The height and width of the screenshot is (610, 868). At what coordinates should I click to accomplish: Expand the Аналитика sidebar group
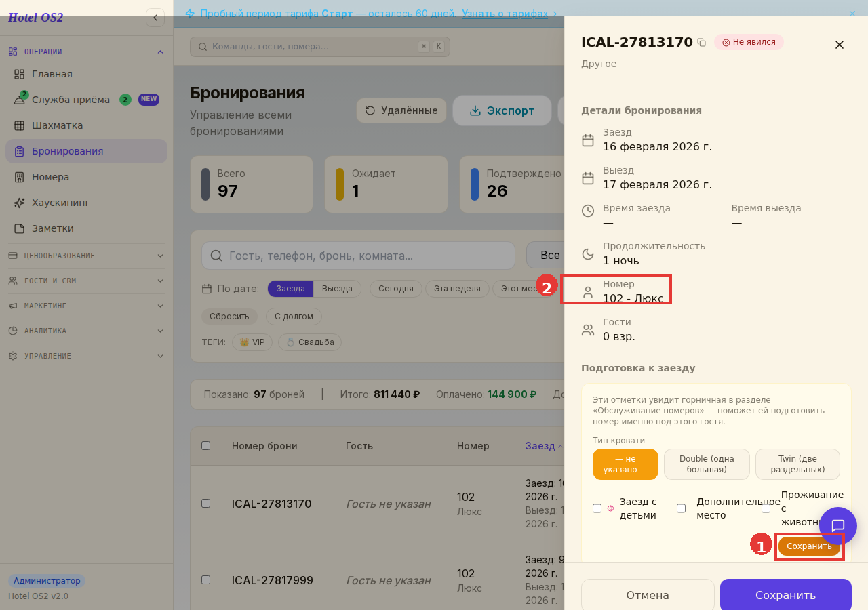[86, 331]
